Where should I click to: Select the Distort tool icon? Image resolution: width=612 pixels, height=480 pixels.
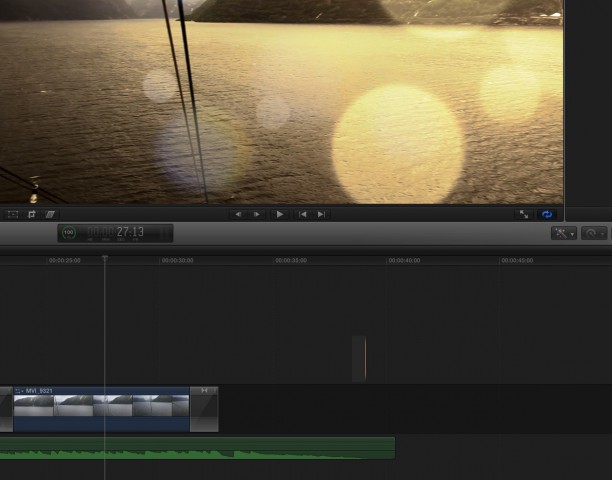point(50,214)
